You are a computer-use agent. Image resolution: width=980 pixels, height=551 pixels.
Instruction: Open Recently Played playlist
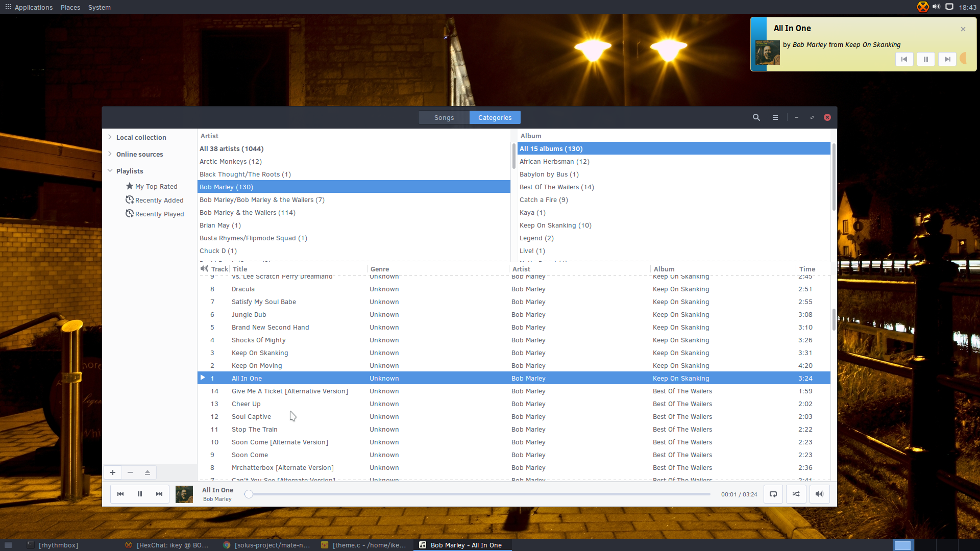(x=155, y=214)
